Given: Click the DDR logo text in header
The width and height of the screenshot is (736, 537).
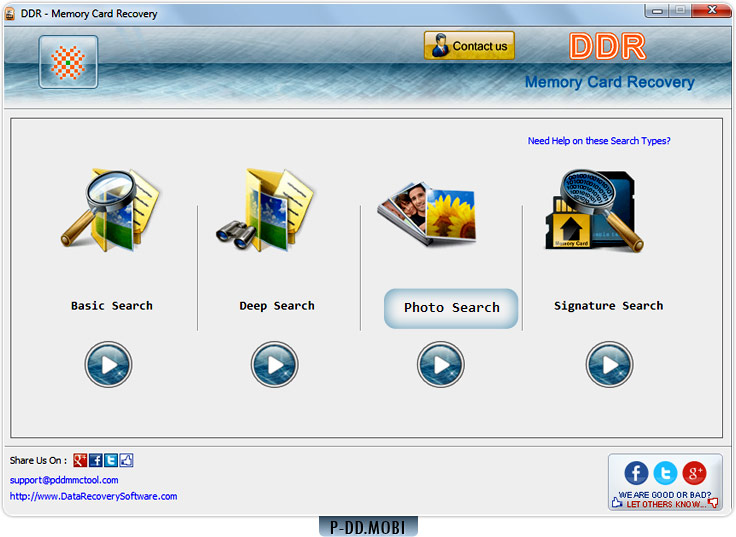Looking at the screenshot, I should (607, 46).
